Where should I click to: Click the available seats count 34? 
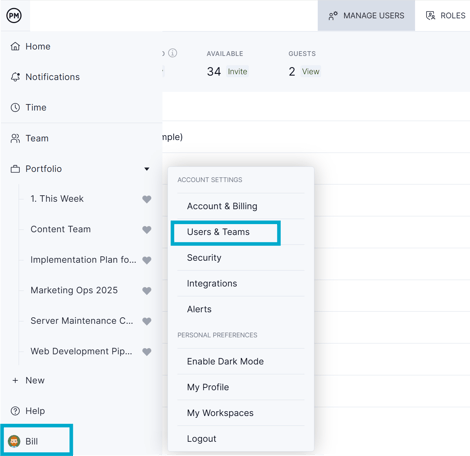click(214, 71)
